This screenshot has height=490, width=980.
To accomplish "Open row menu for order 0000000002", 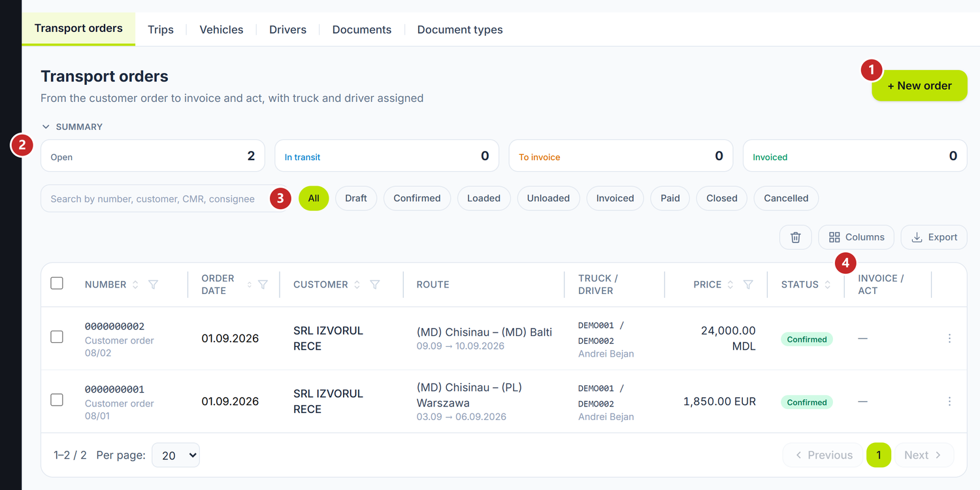I will (949, 338).
